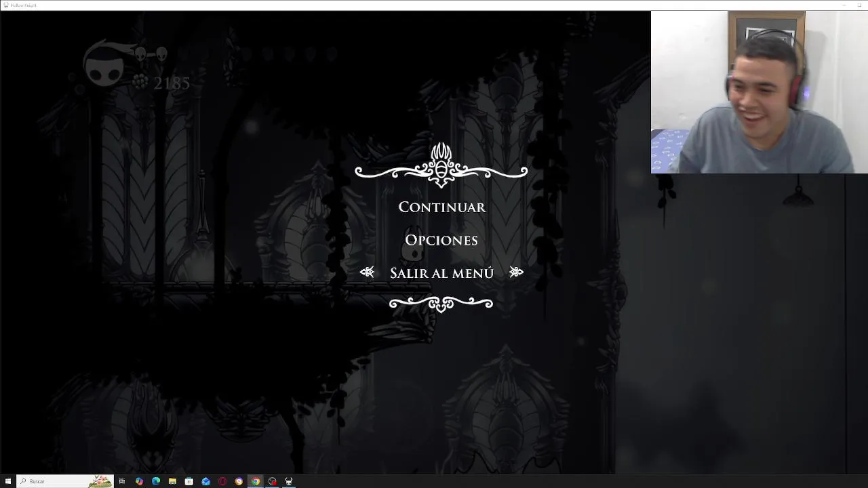Switch to Google Chrome on the taskbar
868x488 pixels.
pyautogui.click(x=256, y=481)
